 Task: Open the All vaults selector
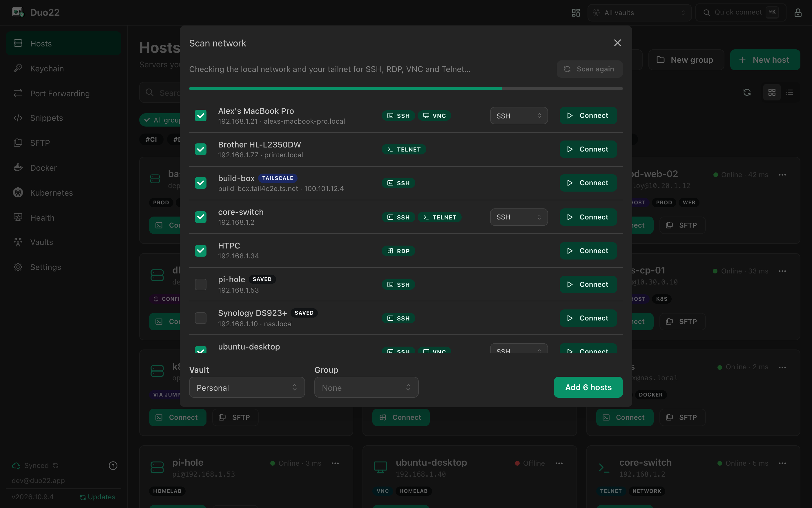[639, 13]
